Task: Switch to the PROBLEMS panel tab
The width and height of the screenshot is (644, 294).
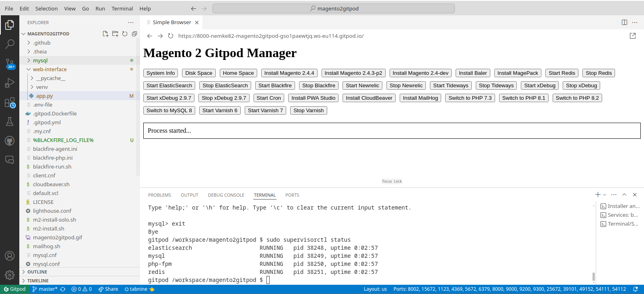Action: (x=159, y=195)
